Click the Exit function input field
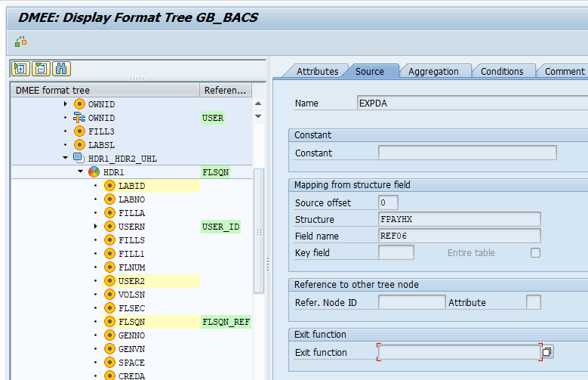The image size is (588, 380). [458, 352]
